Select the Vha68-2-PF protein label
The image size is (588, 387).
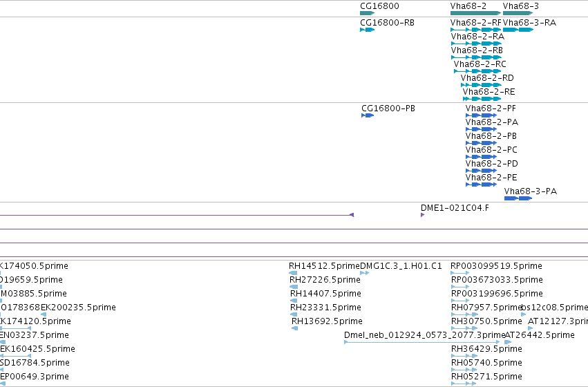coord(491,108)
